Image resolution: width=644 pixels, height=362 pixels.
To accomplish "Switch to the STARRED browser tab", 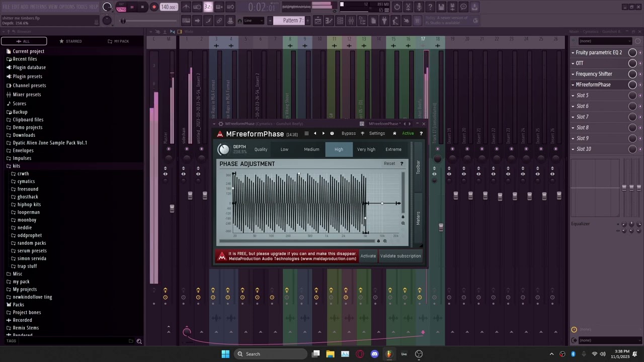I will 70,41.
